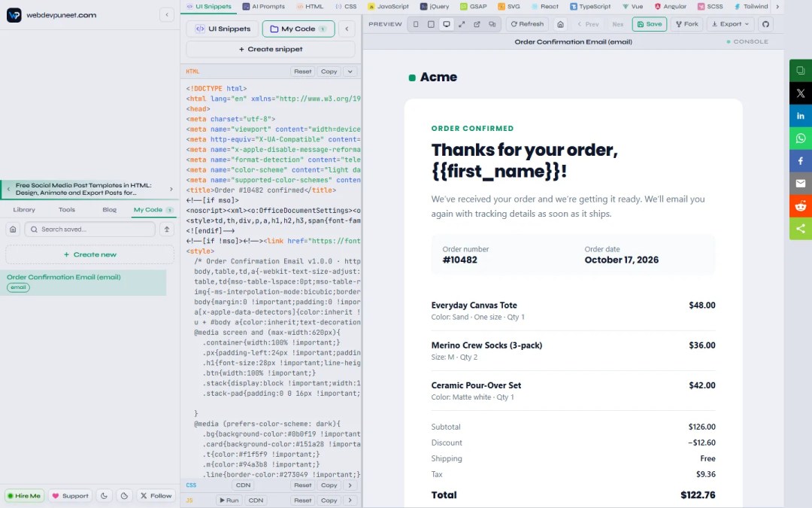
Task: Click the home icon in preview toolbar
Action: (x=560, y=24)
